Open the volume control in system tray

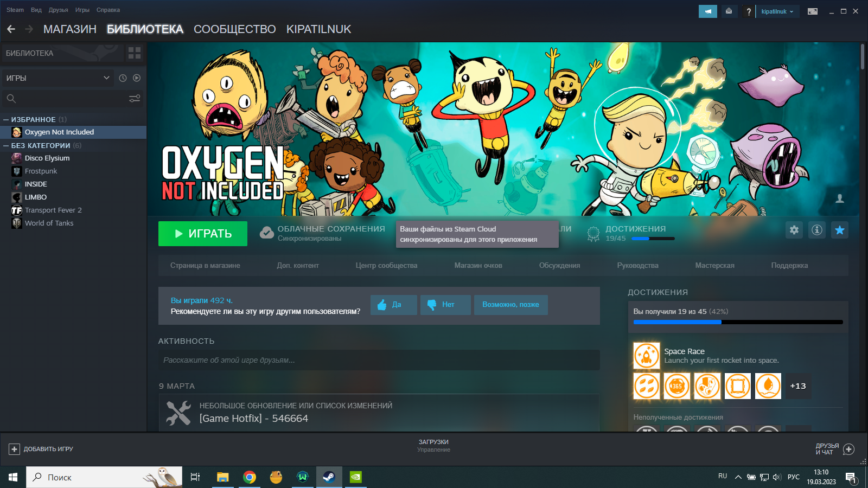coord(777,477)
